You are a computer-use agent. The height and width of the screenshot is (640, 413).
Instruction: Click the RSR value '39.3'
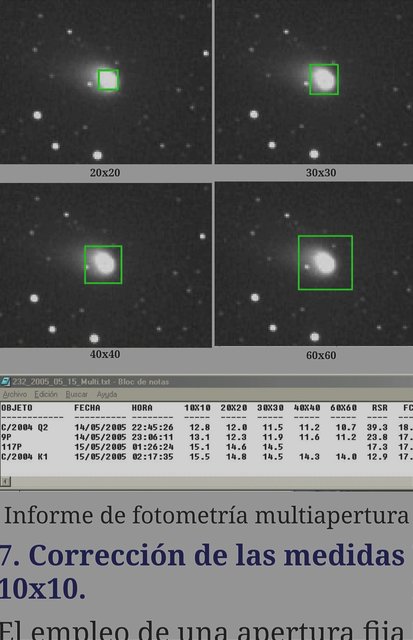(377, 427)
